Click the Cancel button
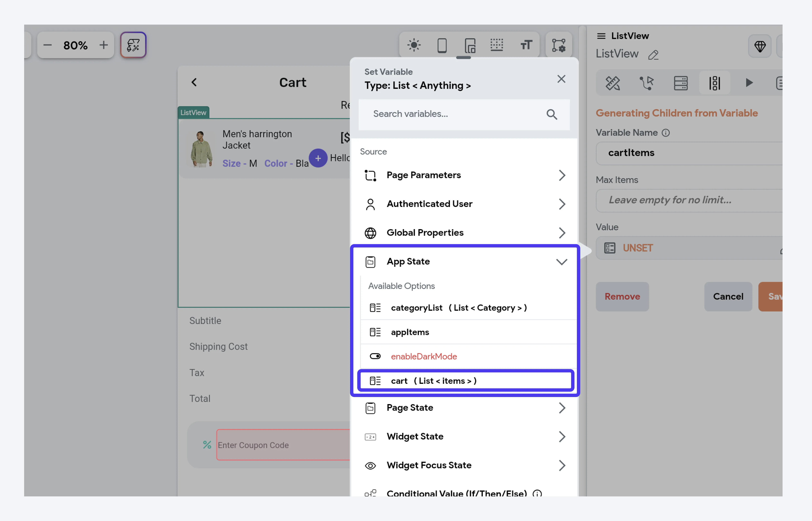The height and width of the screenshot is (521, 812). [x=728, y=296]
